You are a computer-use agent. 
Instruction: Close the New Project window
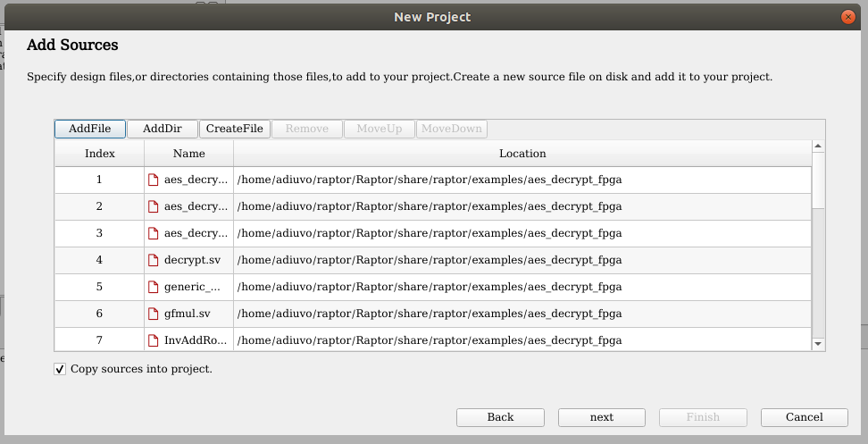click(848, 17)
